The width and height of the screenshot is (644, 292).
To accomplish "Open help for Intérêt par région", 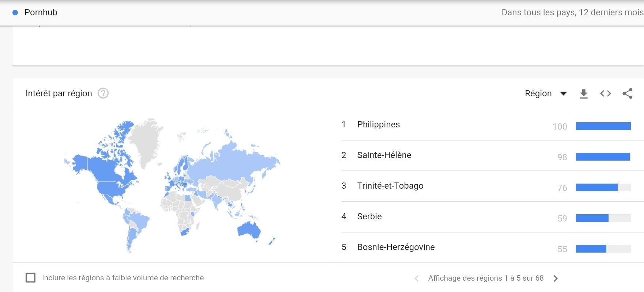I will click(103, 93).
